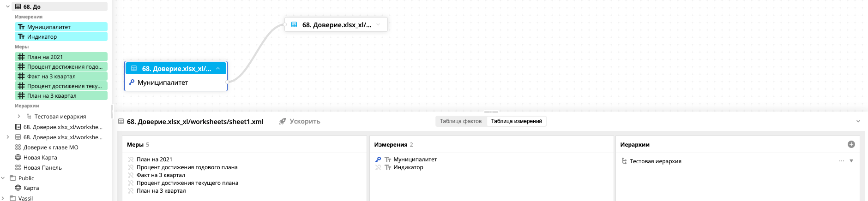The image size is (868, 201).
Task: Click the Public folder icon
Action: 13,178
